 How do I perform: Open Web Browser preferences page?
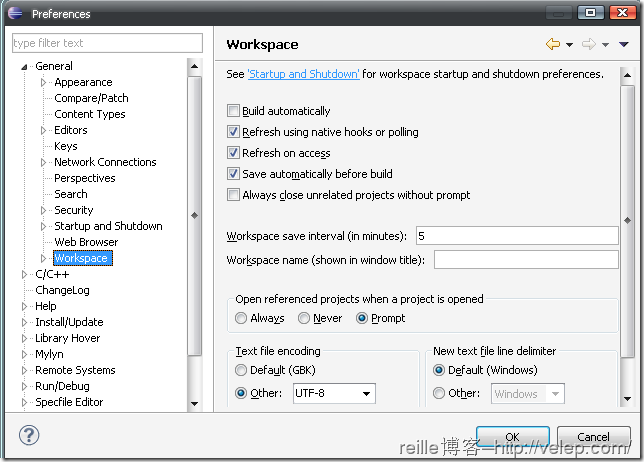tap(86, 242)
